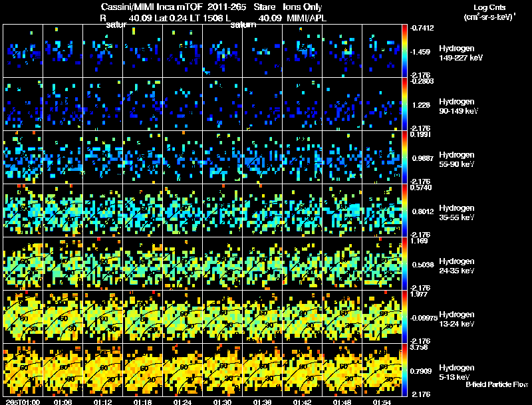Viewport: 532px width, 405px height.
Task: Open the 01:42 image in the 90-149 keV row
Action: [x=302, y=104]
